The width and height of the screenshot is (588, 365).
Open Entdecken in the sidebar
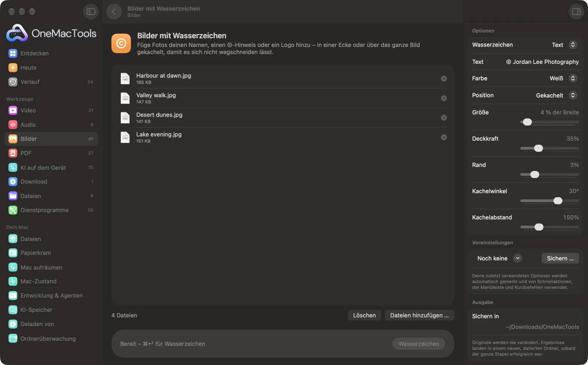(x=51, y=53)
